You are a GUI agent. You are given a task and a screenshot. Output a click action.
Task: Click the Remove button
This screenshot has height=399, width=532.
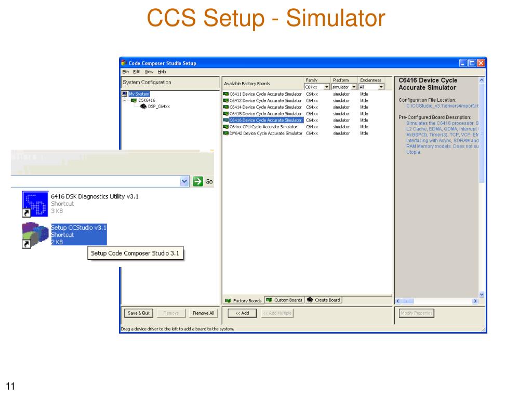(171, 313)
